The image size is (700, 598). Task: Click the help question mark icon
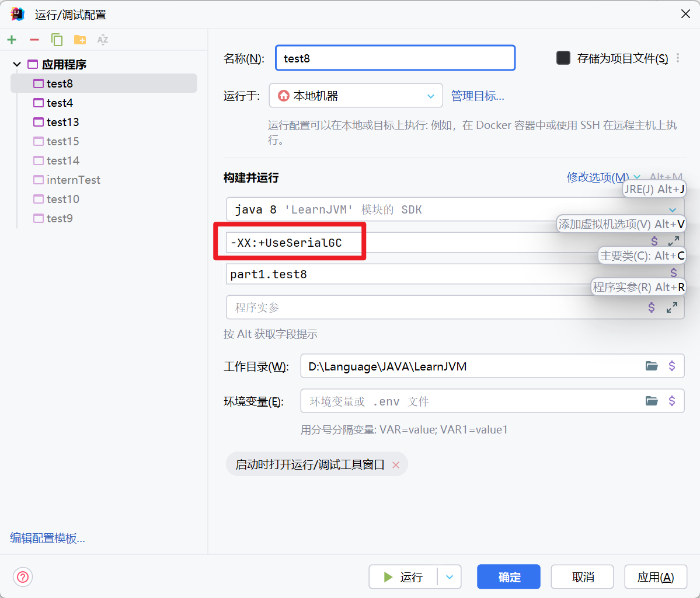[23, 577]
